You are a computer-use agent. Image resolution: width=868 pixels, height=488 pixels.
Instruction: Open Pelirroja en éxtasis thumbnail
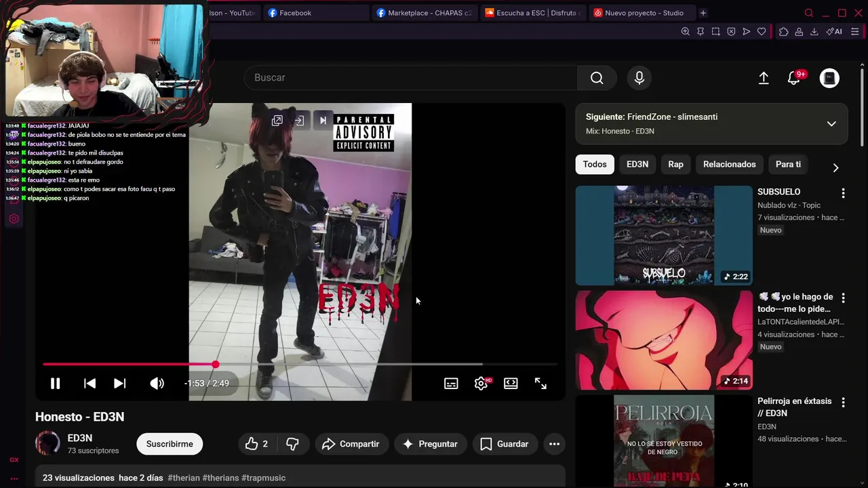(664, 441)
